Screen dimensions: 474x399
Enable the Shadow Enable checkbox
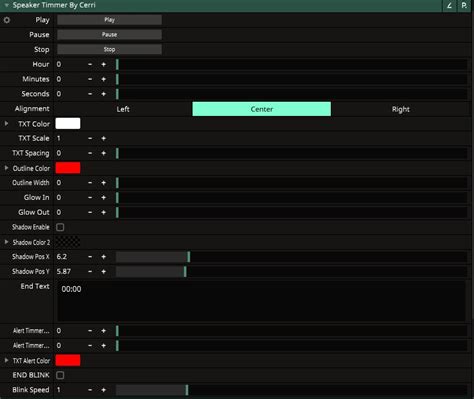60,227
